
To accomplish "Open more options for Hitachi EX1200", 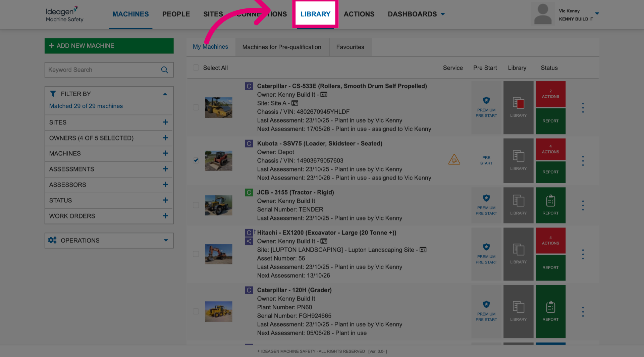I will click(583, 254).
